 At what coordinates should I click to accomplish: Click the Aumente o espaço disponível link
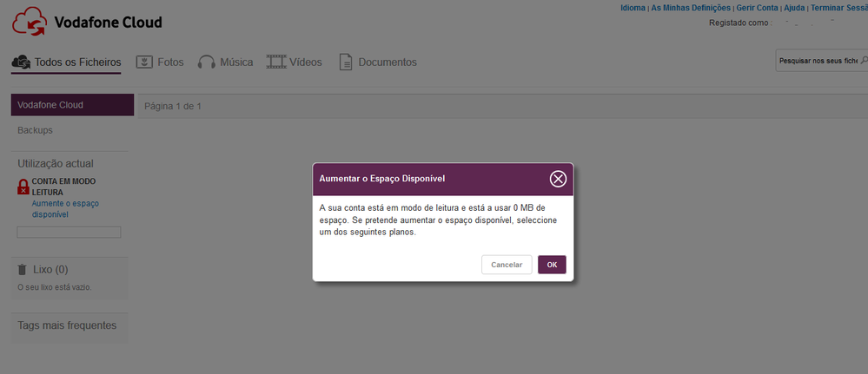click(65, 208)
